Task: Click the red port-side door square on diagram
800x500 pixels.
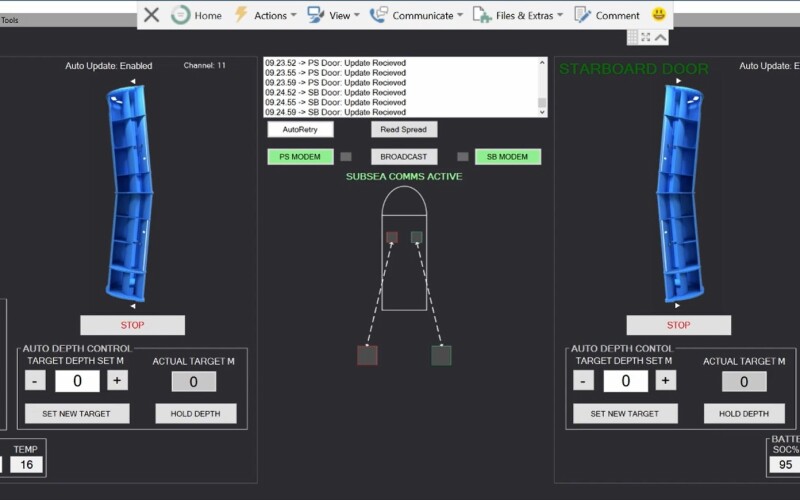Action: [x=367, y=355]
